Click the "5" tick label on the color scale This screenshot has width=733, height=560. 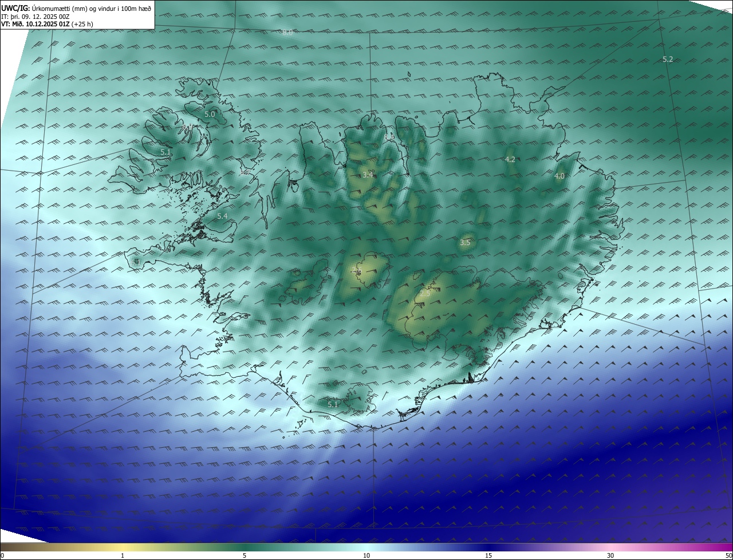pyautogui.click(x=245, y=555)
